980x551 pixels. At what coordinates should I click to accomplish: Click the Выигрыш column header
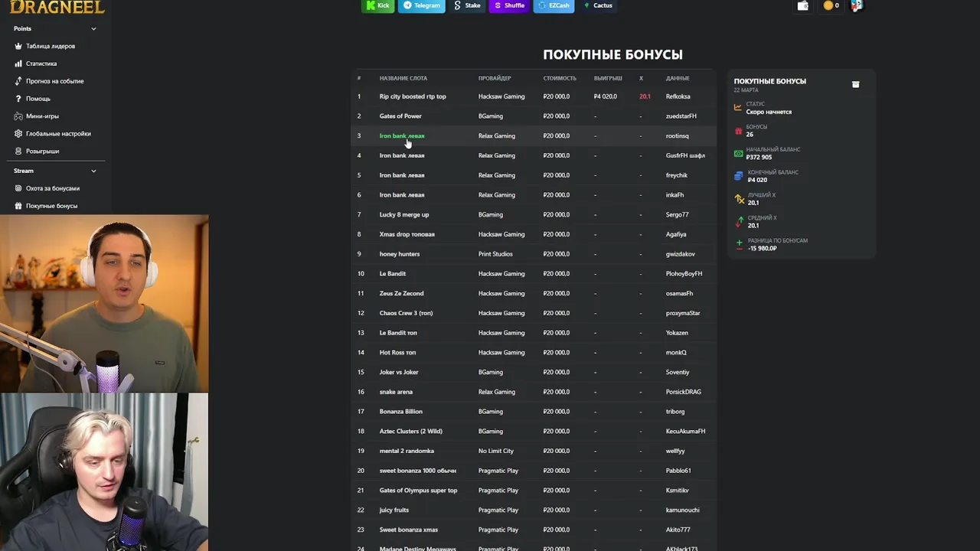pos(608,78)
